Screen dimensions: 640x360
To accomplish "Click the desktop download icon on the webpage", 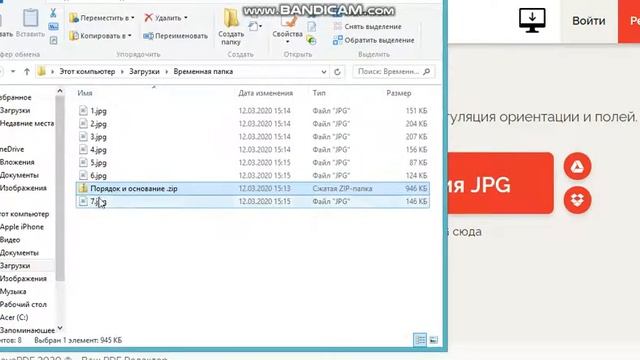I will [x=532, y=20].
